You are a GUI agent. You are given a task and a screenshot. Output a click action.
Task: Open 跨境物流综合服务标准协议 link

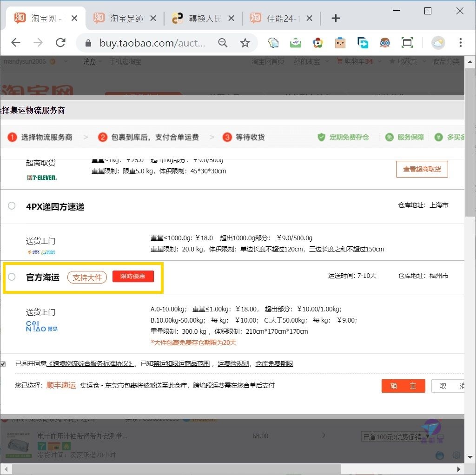point(90,363)
